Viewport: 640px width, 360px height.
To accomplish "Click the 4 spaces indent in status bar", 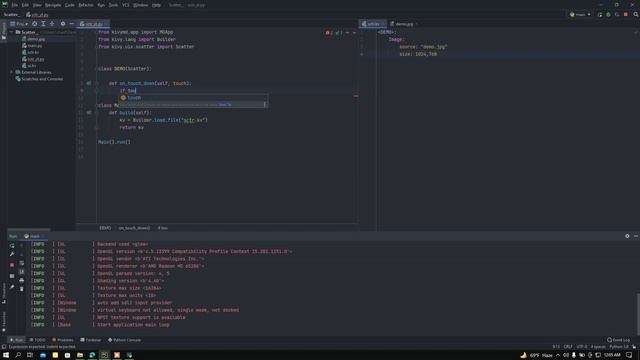I will (598, 347).
